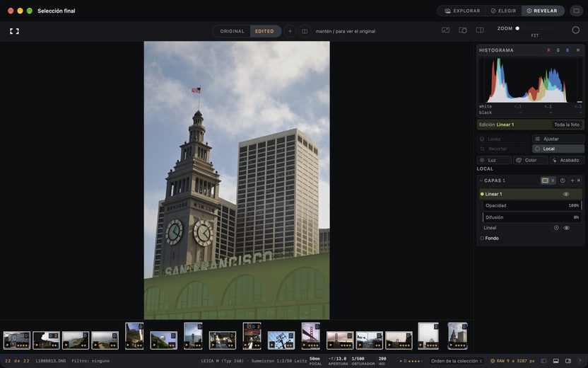Image resolution: width=588 pixels, height=368 pixels.
Task: Click the M button in the Capas header
Action: (x=579, y=180)
